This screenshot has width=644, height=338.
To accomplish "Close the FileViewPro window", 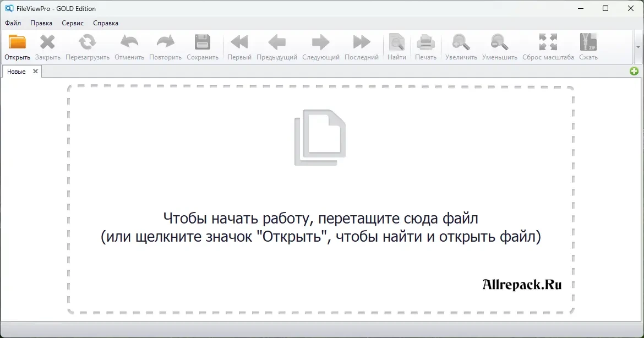I will point(631,8).
